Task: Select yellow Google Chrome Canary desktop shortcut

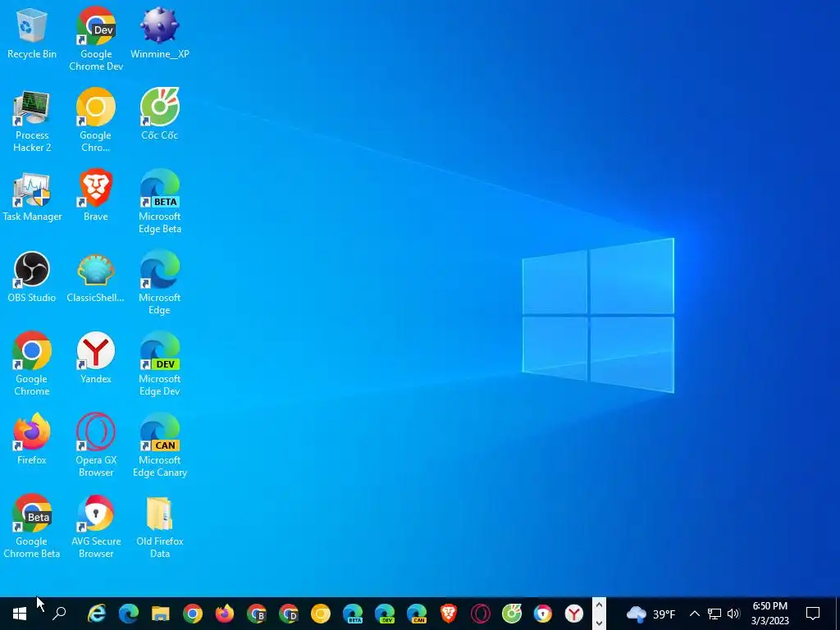Action: pos(96,121)
